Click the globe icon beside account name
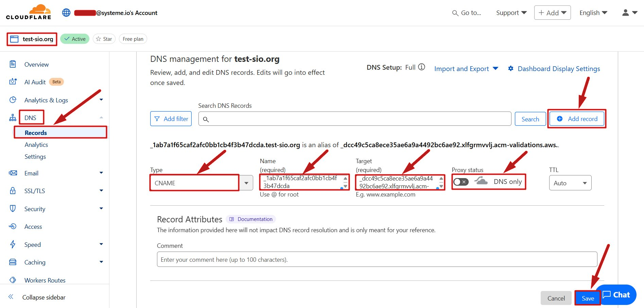The image size is (644, 308). (x=66, y=13)
